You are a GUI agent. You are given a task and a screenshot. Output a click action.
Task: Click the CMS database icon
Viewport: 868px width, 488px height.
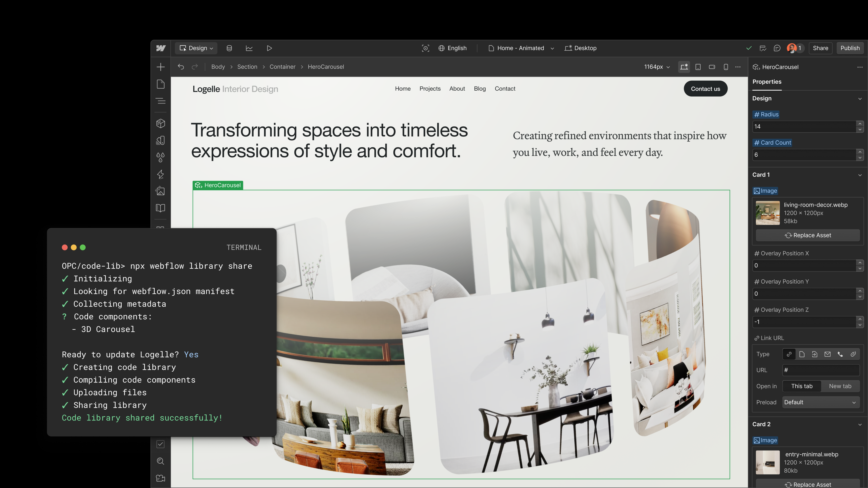coord(229,48)
